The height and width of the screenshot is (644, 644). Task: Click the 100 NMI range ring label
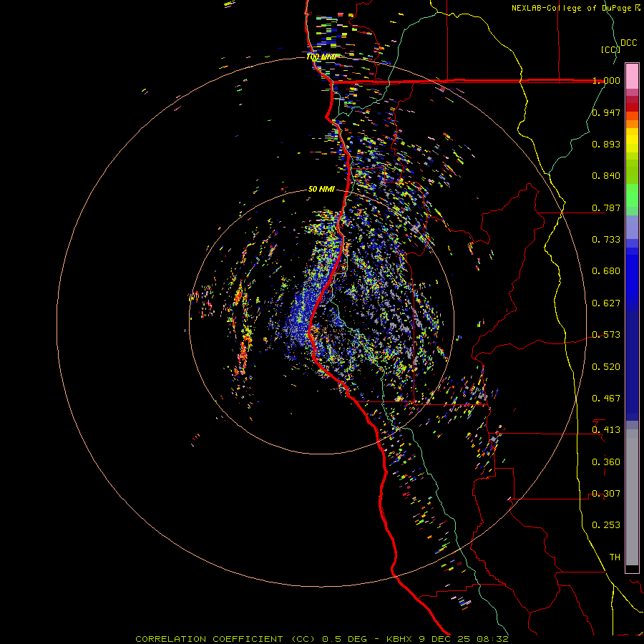coord(321,57)
